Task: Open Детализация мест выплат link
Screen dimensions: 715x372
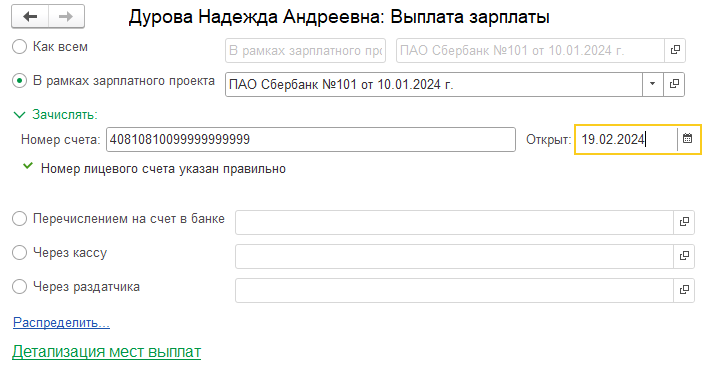Action: tap(106, 351)
